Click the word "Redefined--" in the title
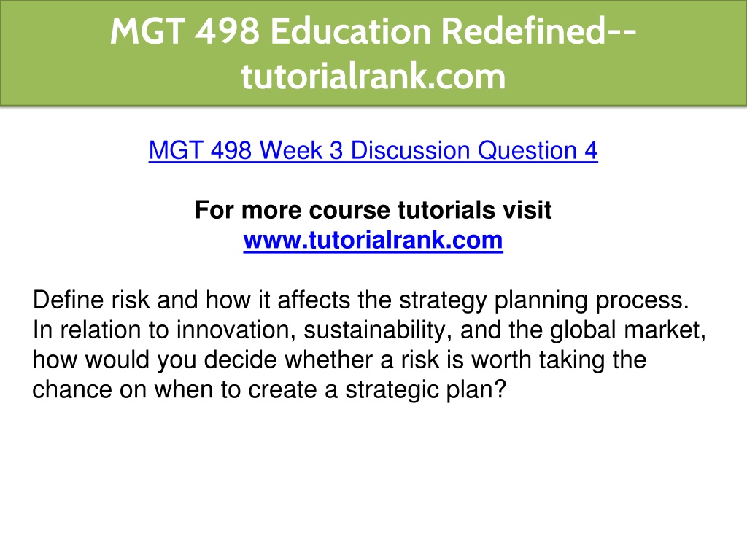 click(539, 31)
